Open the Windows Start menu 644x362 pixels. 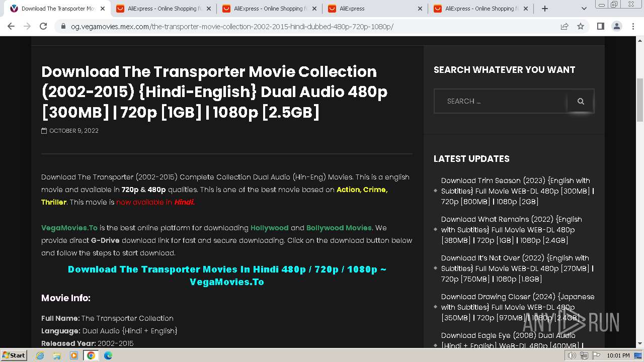click(14, 355)
